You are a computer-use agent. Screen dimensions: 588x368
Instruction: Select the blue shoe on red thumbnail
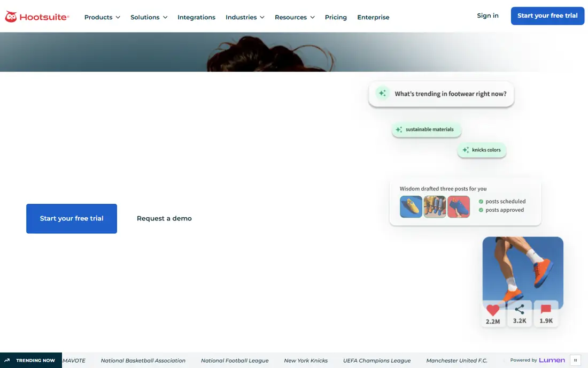458,206
